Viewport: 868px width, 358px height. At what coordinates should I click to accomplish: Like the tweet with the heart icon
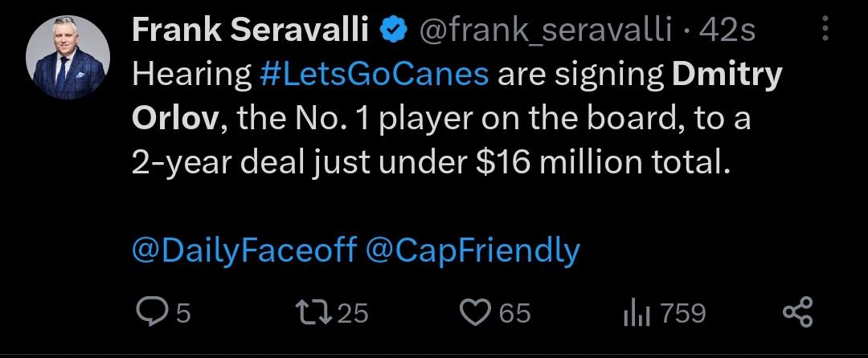[x=477, y=312]
